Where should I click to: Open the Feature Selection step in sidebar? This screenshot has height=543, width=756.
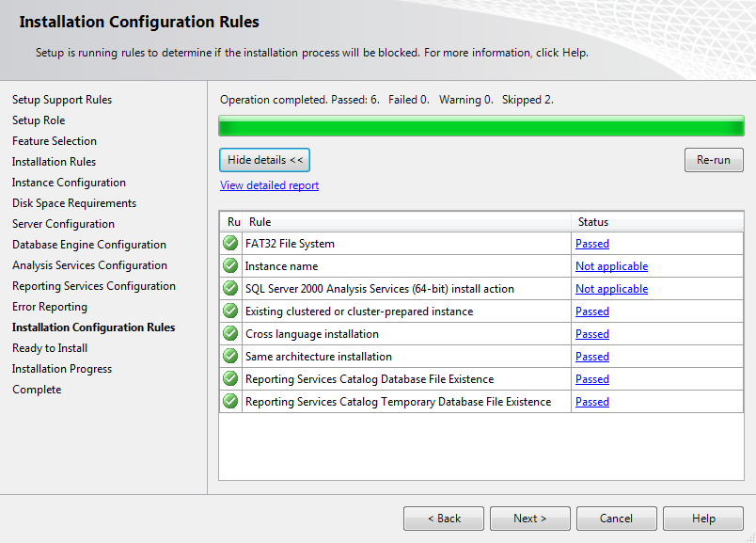click(x=55, y=141)
